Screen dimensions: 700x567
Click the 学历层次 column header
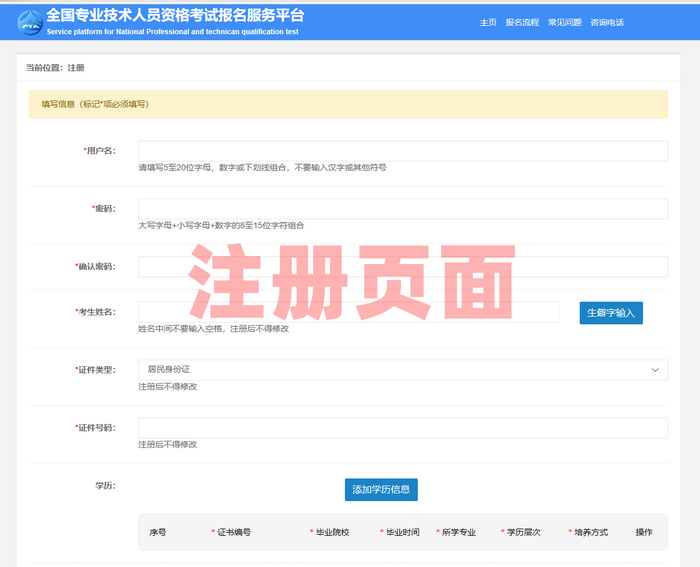[x=522, y=533]
